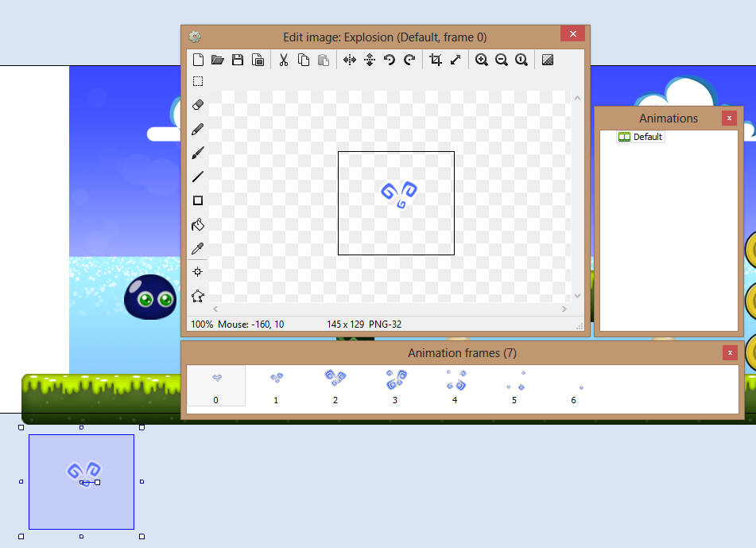Screen dimensions: 756x548
Task: Zoom out with the magnifier minus icon
Action: pyautogui.click(x=502, y=60)
